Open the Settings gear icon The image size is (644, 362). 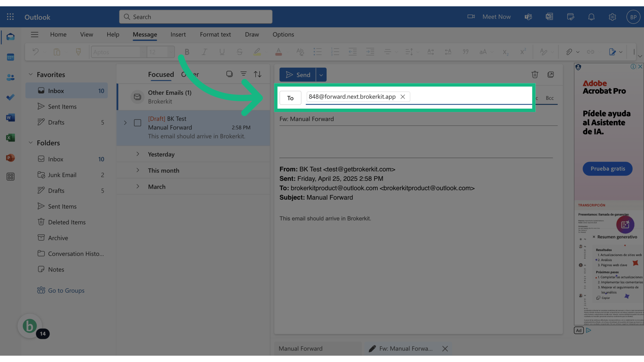click(612, 17)
